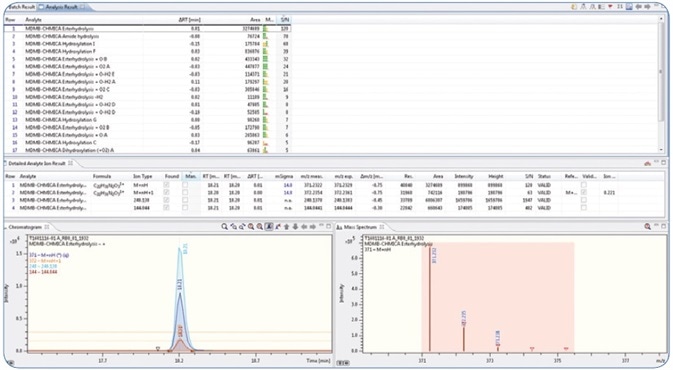Check Man. checkbox for the 144.044 ion row

coord(185,208)
